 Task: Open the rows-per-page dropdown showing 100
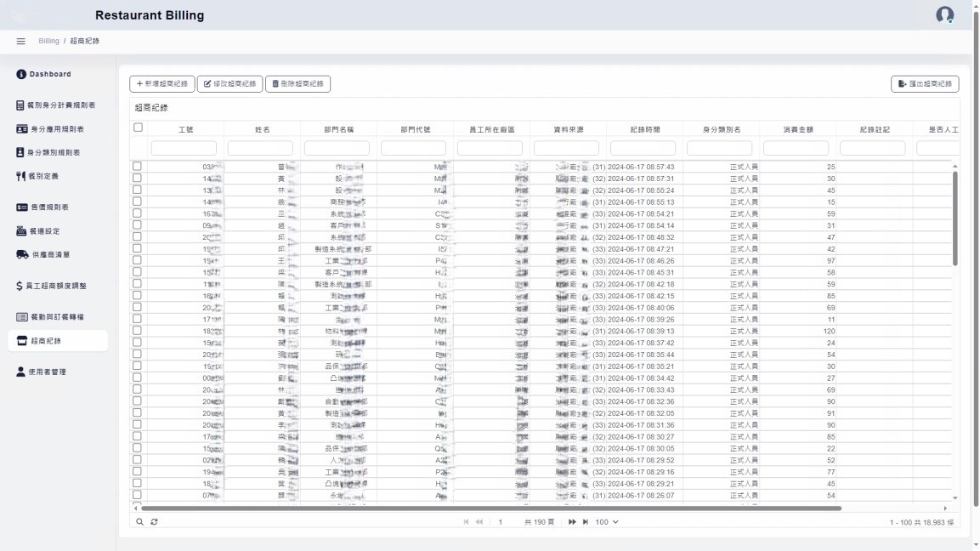(607, 521)
